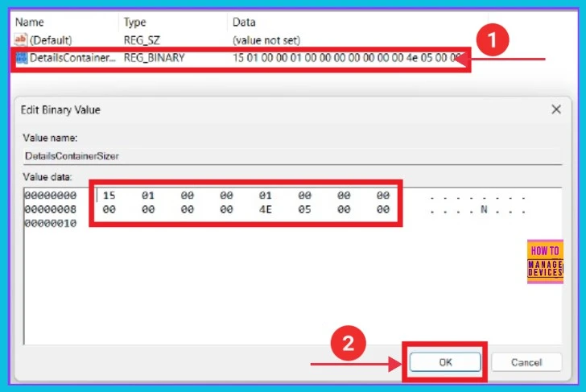Click offset label 00000008
The image size is (586, 392).
51,209
